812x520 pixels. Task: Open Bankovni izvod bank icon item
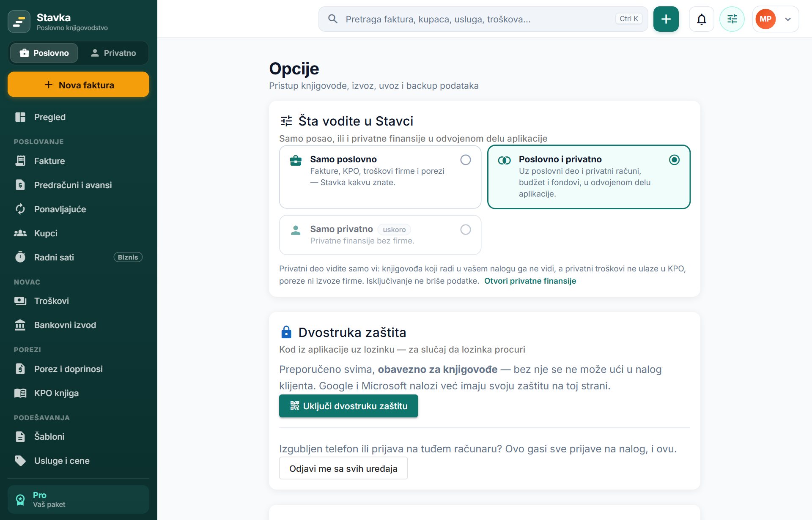coord(78,325)
